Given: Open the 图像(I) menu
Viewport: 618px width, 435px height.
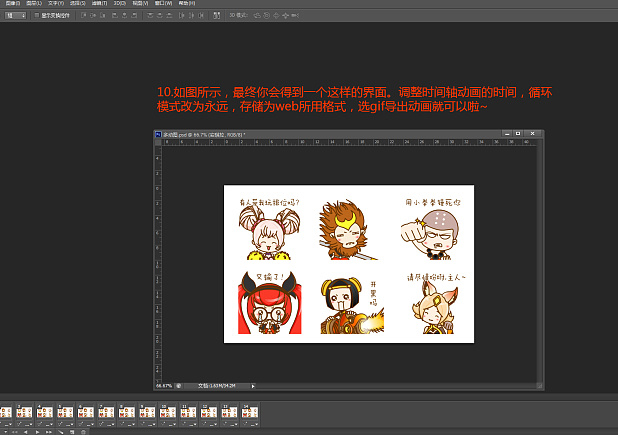Looking at the screenshot, I should 13,3.
